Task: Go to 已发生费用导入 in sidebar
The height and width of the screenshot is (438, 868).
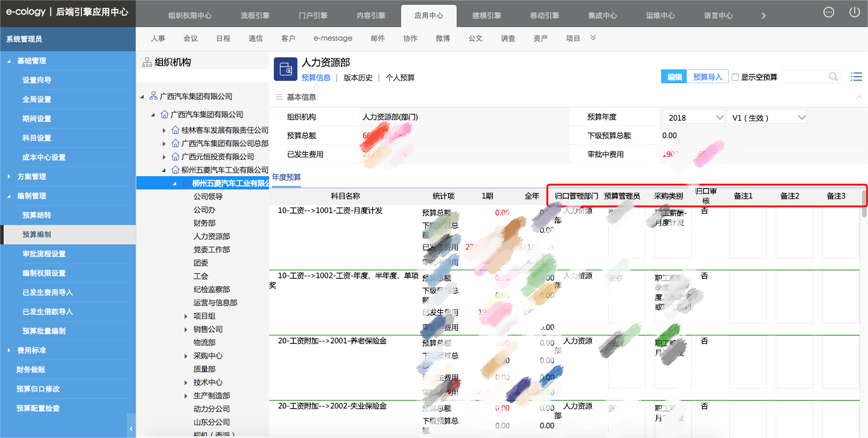Action: (48, 293)
